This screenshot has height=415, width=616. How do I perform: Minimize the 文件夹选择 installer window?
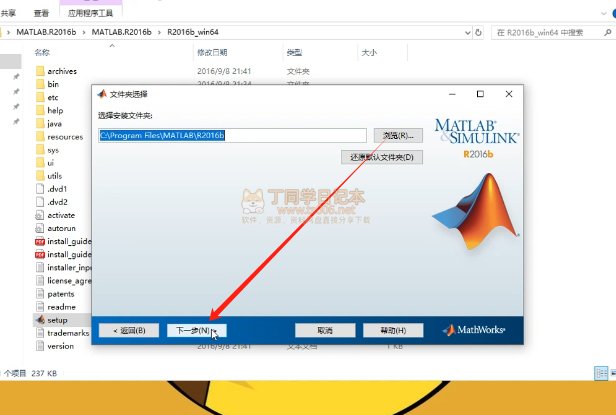pos(452,94)
